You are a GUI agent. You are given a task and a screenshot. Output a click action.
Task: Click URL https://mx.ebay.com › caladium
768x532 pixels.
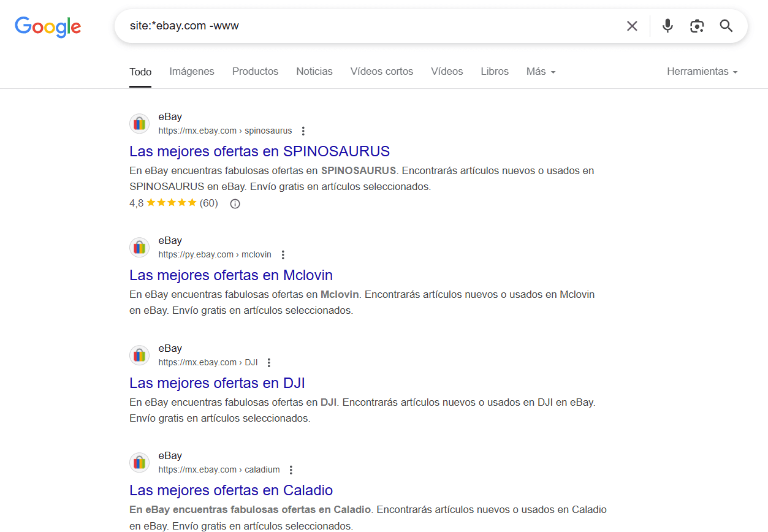(219, 470)
